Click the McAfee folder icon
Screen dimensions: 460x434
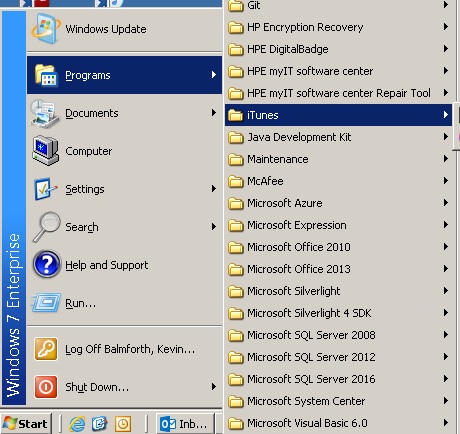coord(236,181)
